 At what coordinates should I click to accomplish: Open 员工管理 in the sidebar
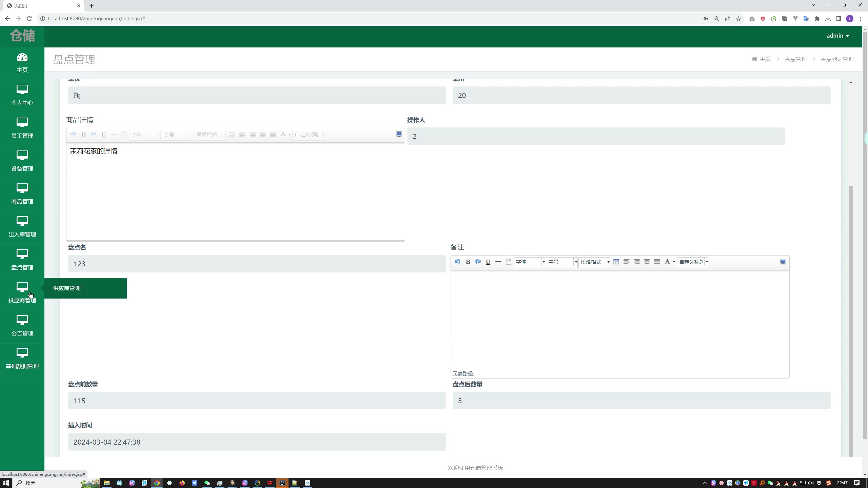22,128
